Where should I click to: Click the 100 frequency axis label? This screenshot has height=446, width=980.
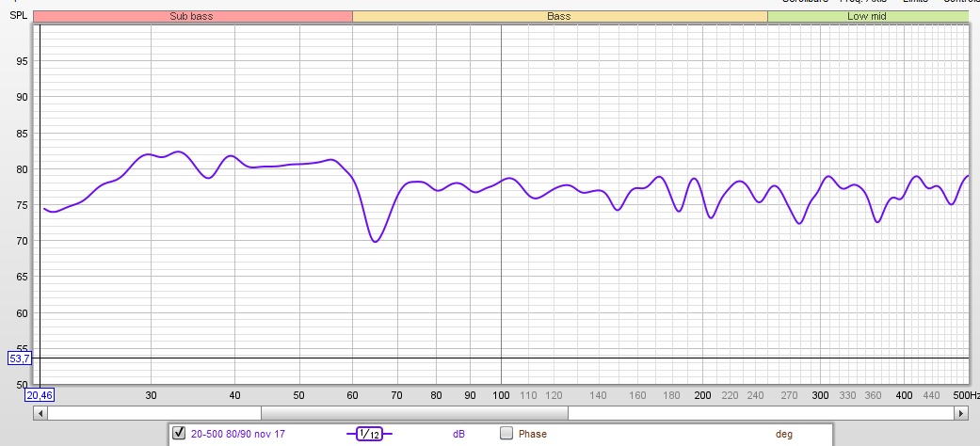pos(501,395)
